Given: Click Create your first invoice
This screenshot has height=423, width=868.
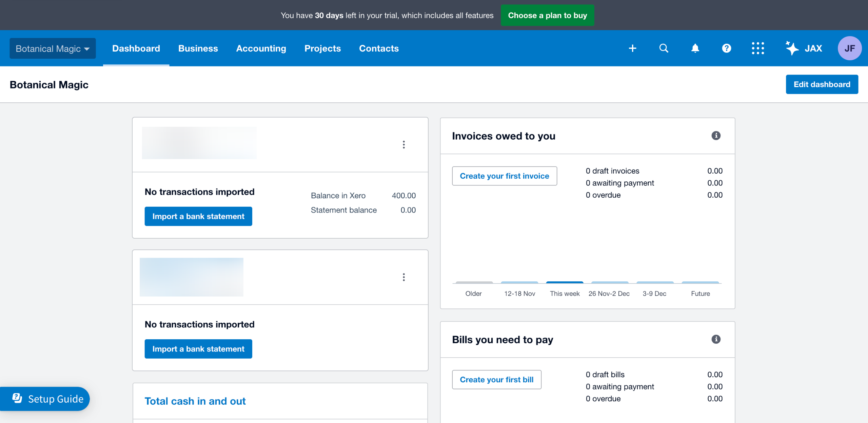Looking at the screenshot, I should (504, 176).
